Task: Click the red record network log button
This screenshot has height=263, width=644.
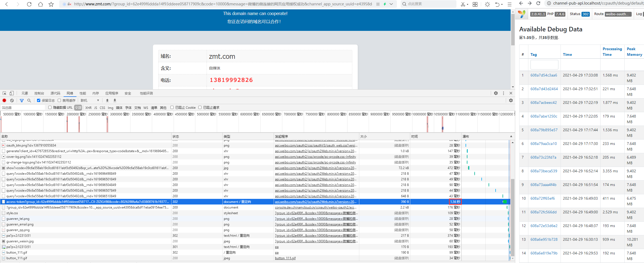Action: point(4,100)
